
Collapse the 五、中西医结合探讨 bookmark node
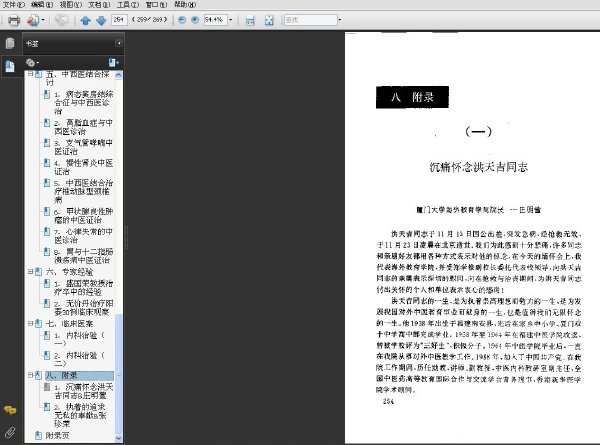pyautogui.click(x=30, y=74)
